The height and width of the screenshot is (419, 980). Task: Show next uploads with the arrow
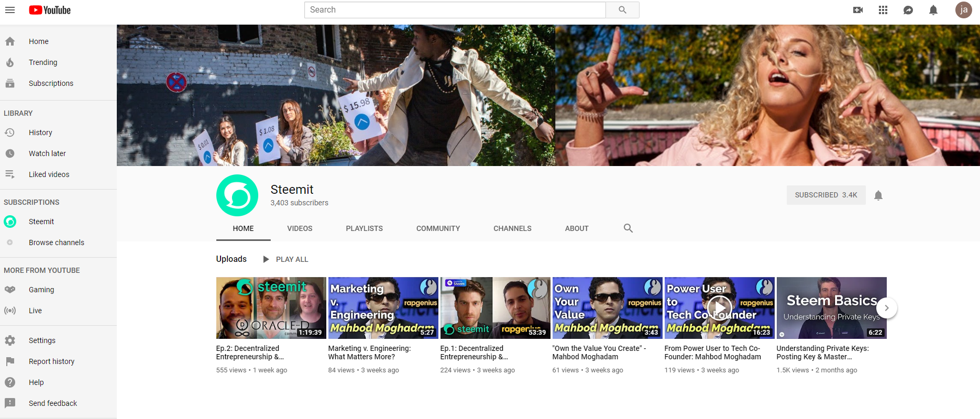coord(886,308)
